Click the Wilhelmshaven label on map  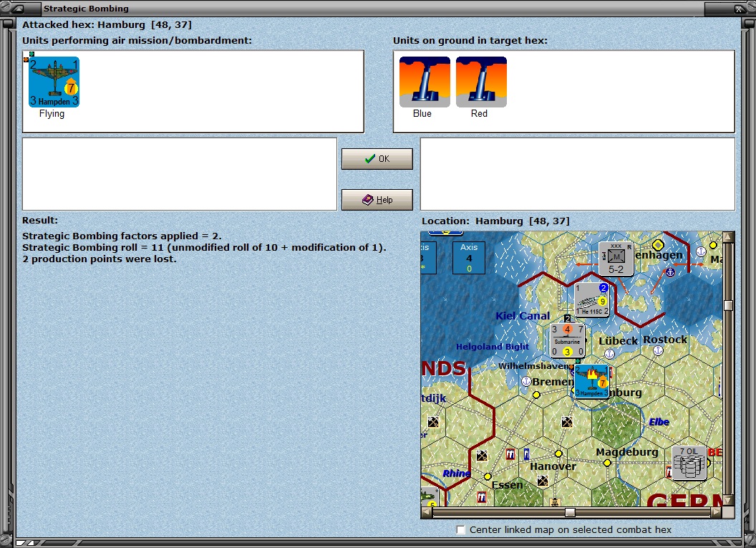534,366
